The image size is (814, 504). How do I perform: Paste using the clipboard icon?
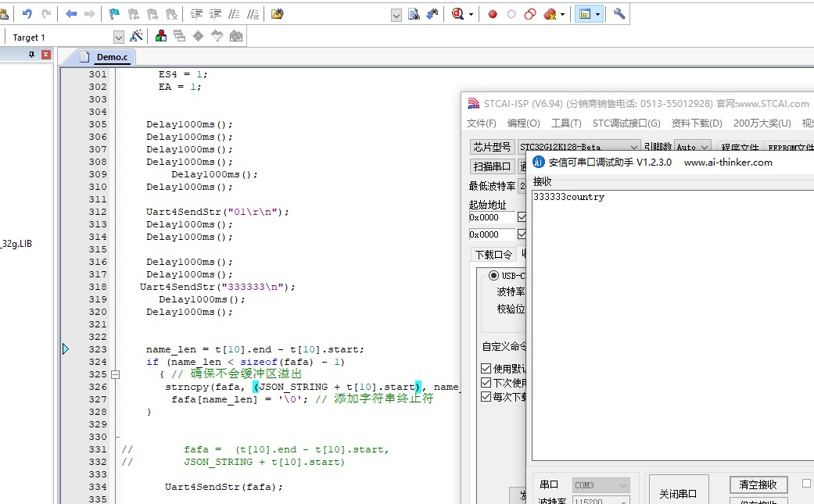click(x=4, y=14)
